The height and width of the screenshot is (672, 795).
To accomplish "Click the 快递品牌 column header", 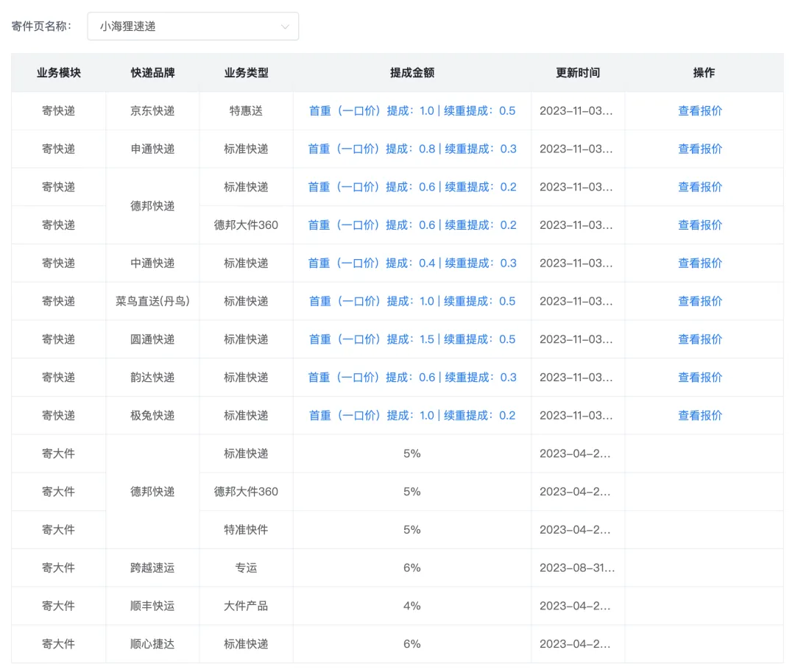I will pos(152,72).
